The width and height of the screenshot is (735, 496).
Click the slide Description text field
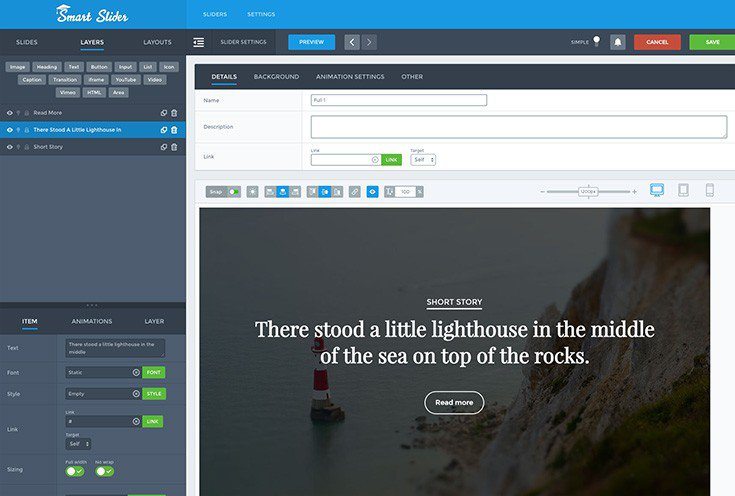tap(518, 127)
